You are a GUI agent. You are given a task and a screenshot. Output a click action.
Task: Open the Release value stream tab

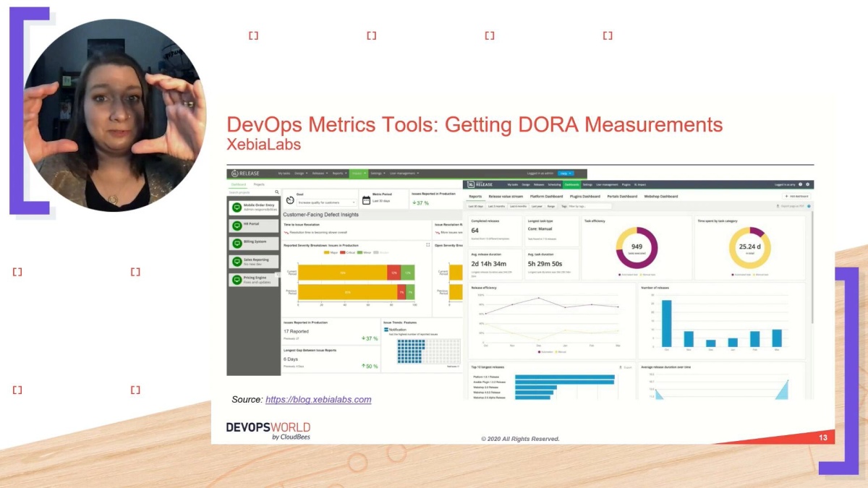click(506, 196)
